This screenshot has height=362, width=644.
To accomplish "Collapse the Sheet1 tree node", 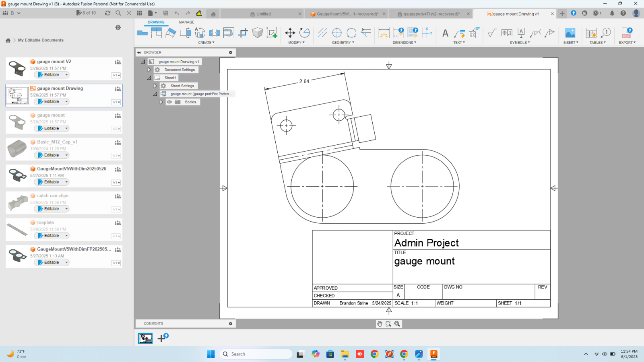I will (149, 78).
